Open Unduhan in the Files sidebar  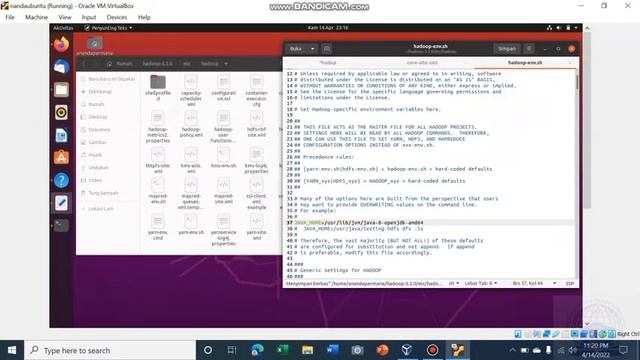coord(98,167)
